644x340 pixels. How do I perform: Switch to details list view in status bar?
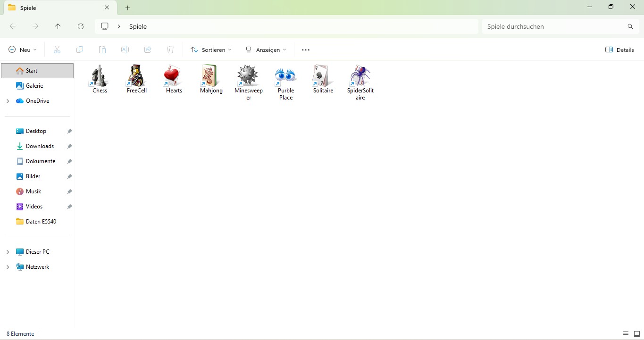(x=626, y=334)
